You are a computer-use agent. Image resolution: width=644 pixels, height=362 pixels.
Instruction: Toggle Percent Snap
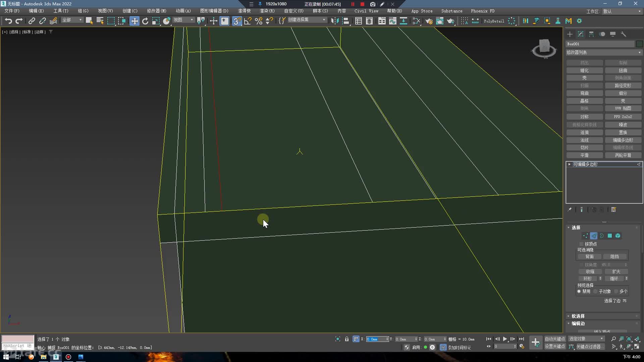click(x=258, y=21)
